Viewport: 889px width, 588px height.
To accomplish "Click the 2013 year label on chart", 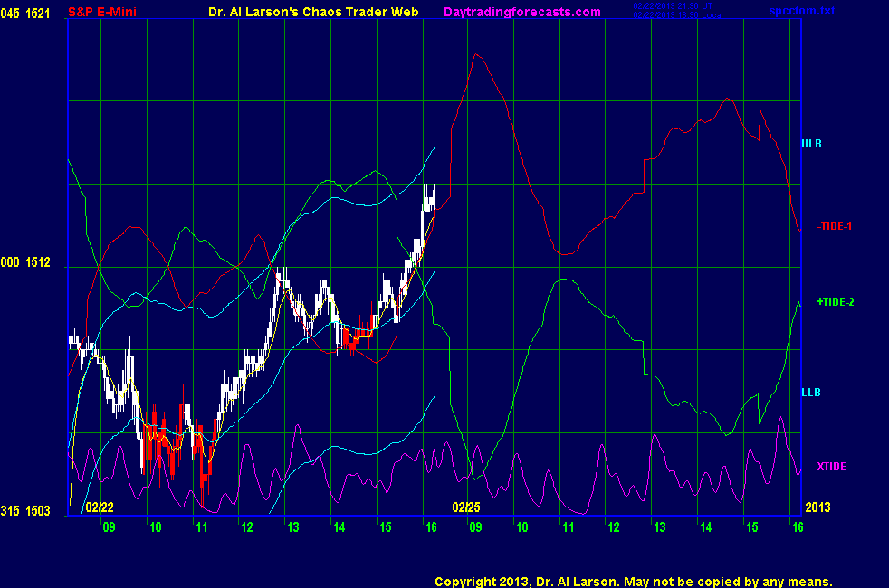I will (x=817, y=507).
